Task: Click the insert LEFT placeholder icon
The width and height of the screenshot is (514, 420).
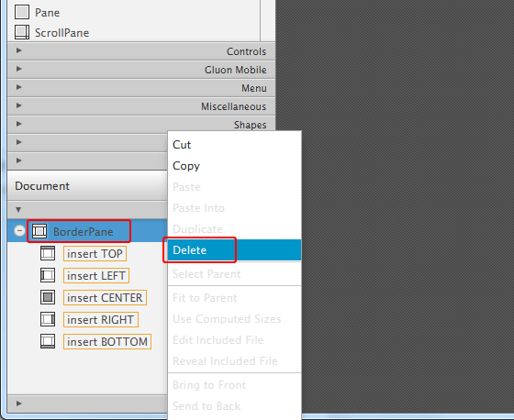Action: click(48, 275)
